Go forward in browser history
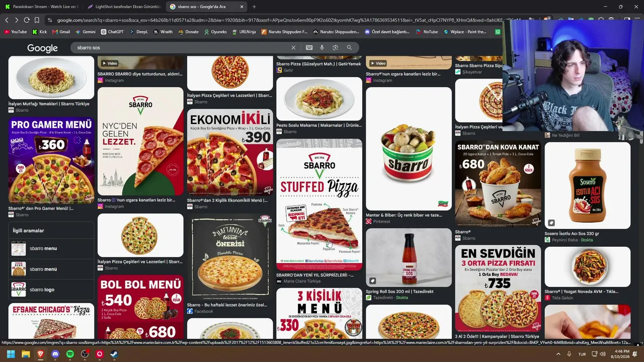Image resolution: width=644 pixels, height=362 pixels. pos(17,20)
